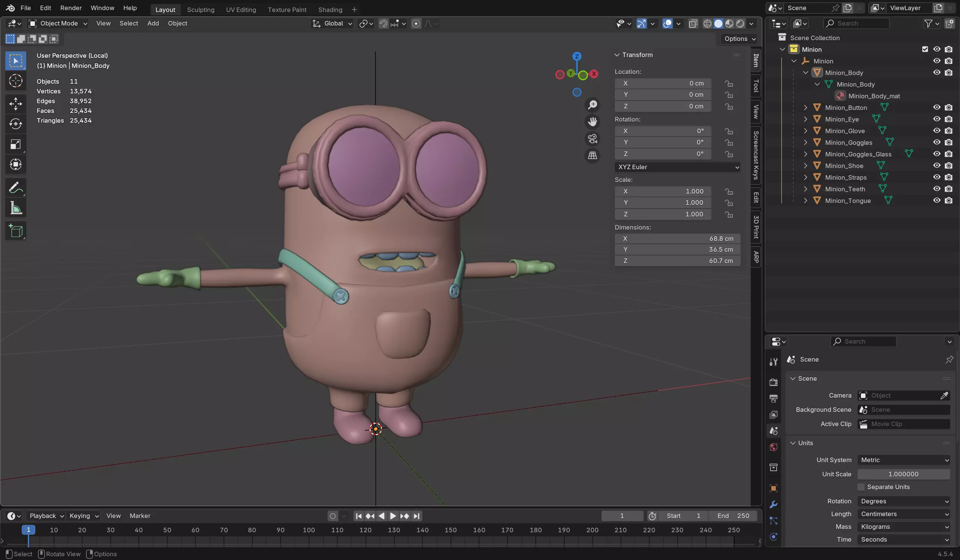Toggle snapping magnet icon
The height and width of the screenshot is (560, 960).
[383, 24]
